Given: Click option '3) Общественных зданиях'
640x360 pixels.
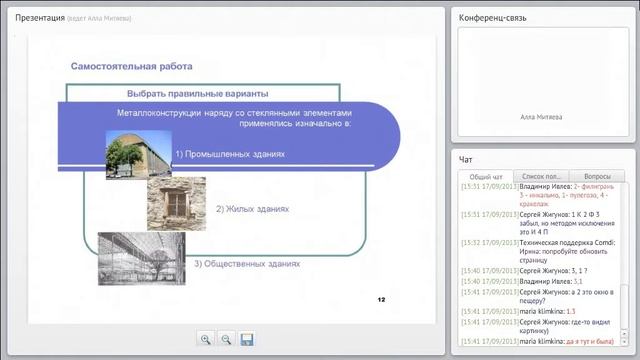Looking at the screenshot, I should [x=247, y=264].
